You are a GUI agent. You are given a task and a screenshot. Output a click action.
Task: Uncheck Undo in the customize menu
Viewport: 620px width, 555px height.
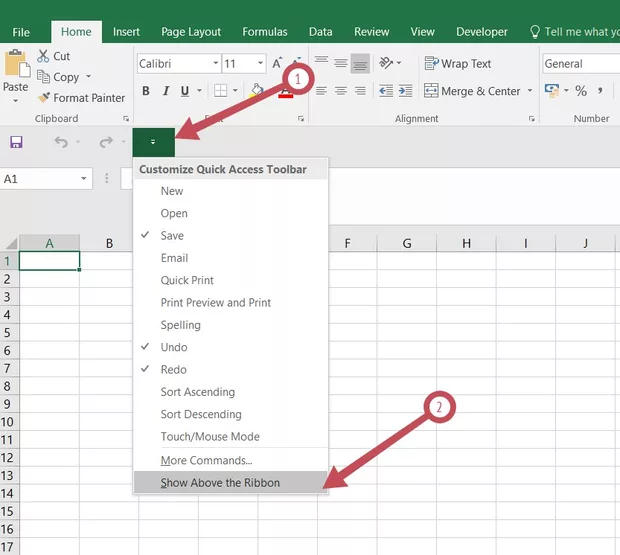(173, 347)
